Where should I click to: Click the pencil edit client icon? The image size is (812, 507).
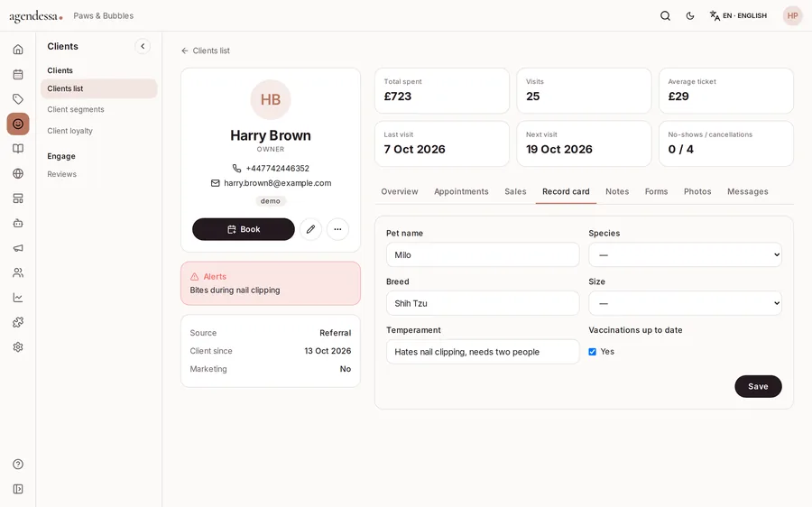pos(310,229)
